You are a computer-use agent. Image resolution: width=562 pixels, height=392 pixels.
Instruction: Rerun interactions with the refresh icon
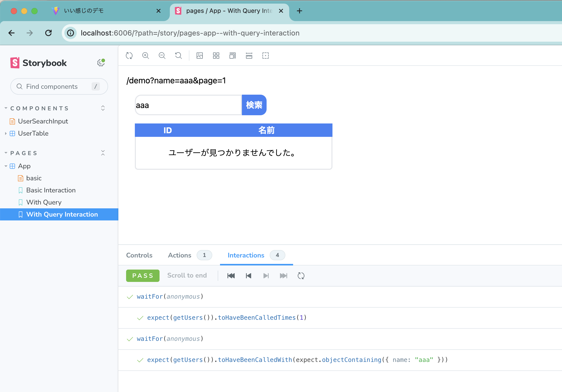pyautogui.click(x=301, y=276)
